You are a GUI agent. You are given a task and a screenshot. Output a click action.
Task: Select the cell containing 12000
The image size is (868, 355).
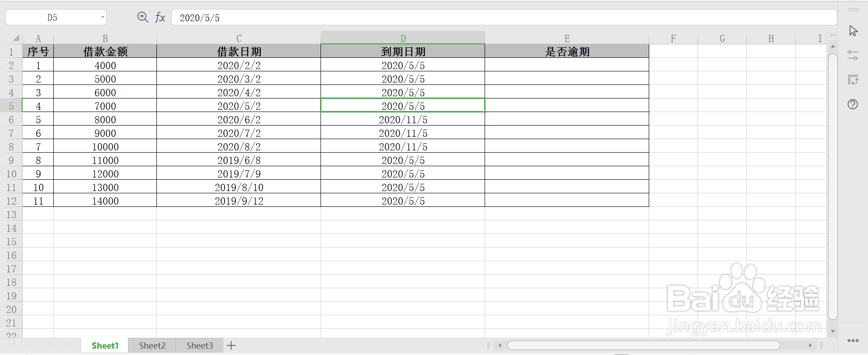pos(105,173)
